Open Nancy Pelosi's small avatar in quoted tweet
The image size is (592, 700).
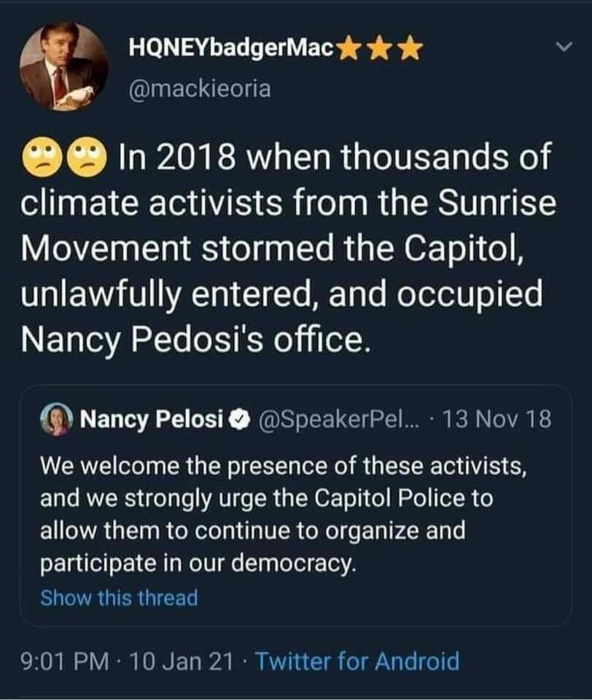tap(57, 419)
